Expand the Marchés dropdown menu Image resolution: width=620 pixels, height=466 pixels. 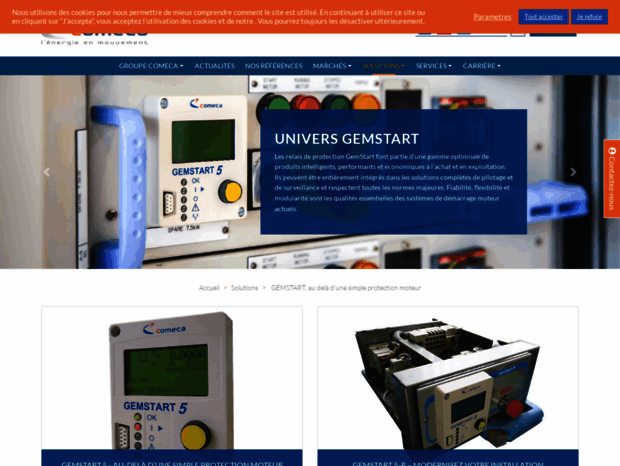click(332, 66)
